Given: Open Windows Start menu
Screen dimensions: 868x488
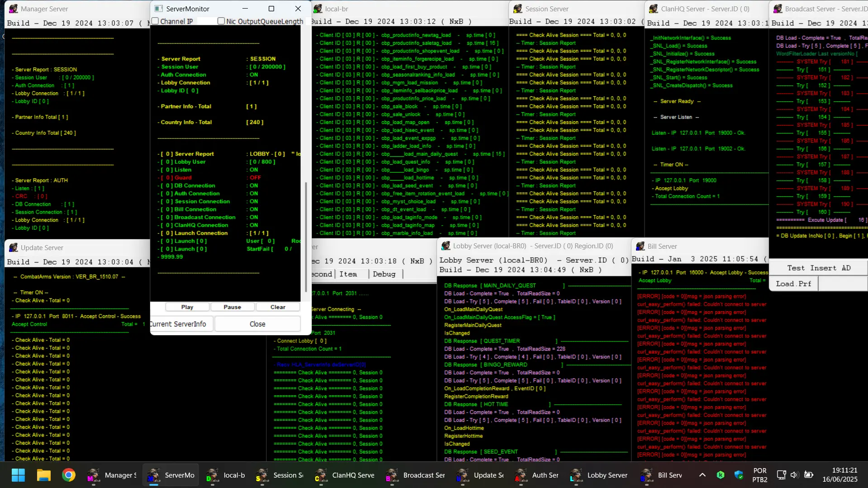Looking at the screenshot, I should click(x=18, y=475).
